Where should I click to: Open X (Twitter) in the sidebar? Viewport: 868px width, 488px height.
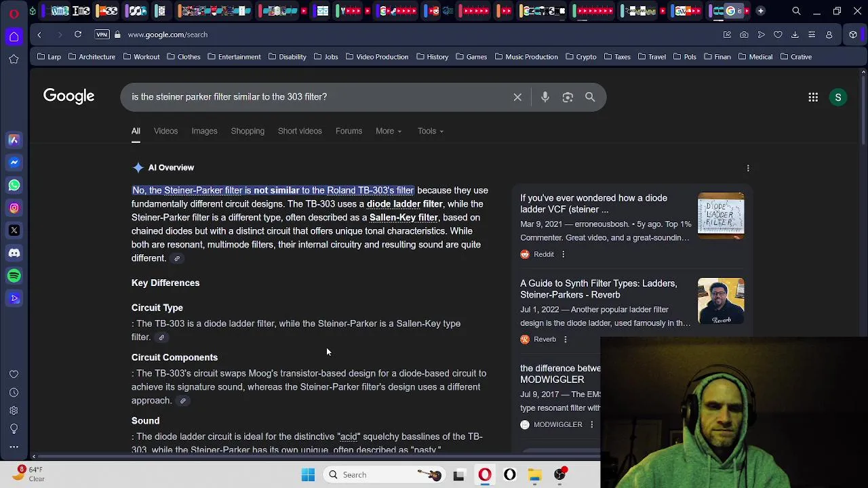[14, 230]
